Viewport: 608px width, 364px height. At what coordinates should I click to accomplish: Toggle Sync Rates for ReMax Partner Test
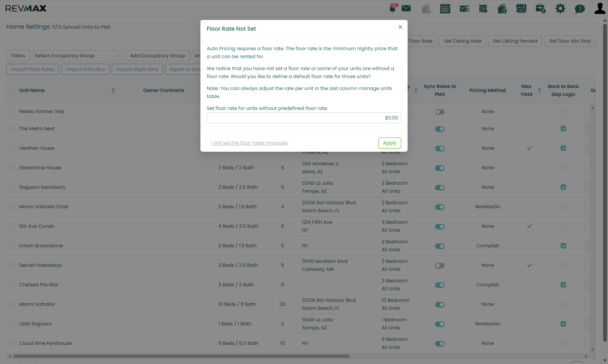(440, 112)
